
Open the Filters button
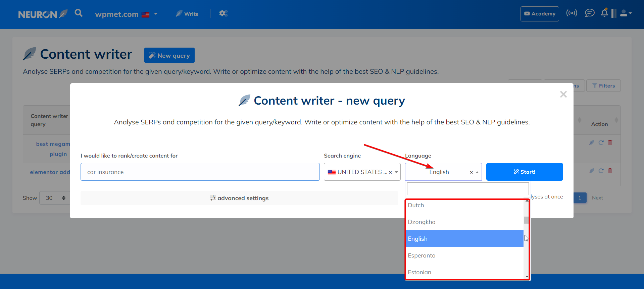[603, 86]
